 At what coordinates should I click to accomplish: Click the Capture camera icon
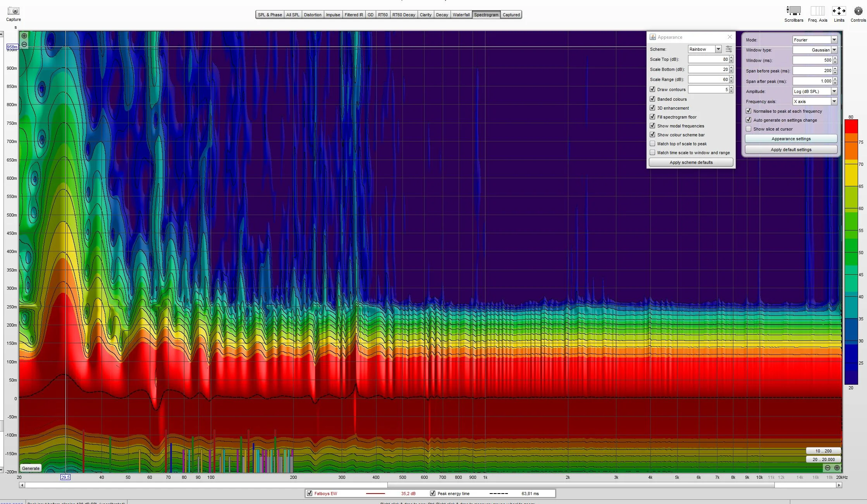coord(13,11)
